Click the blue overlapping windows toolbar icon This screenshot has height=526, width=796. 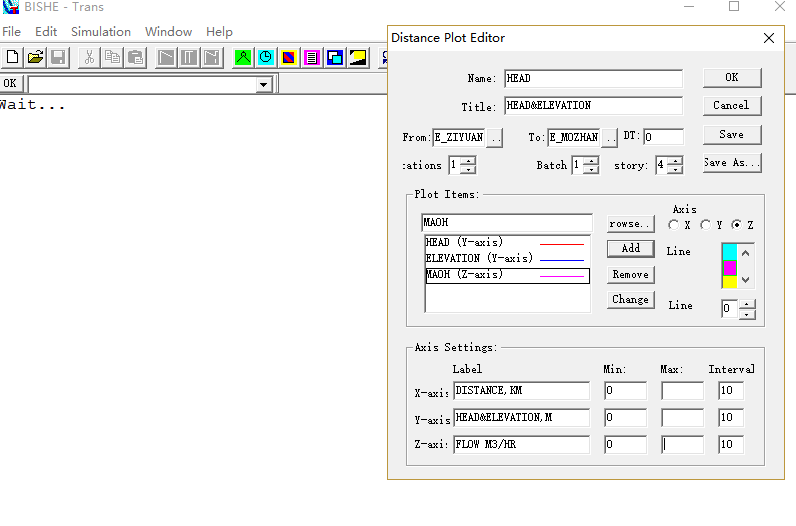click(335, 58)
